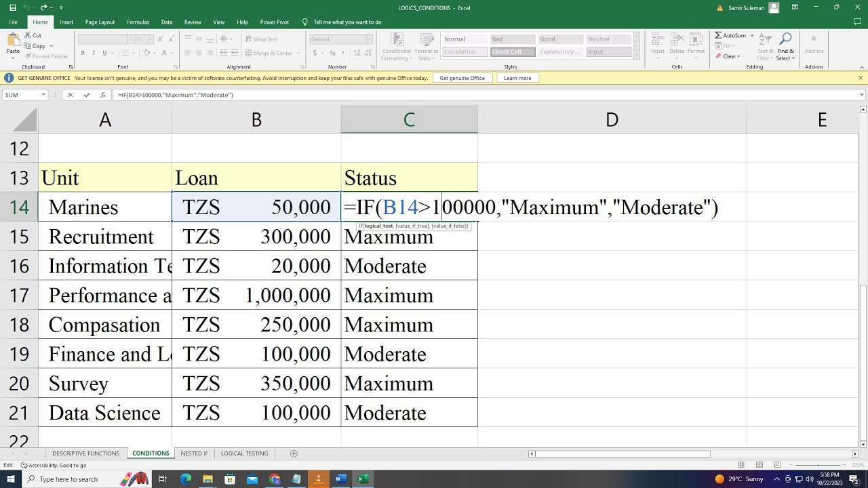Click the Undo arrow in title bar
Image resolution: width=868 pixels, height=488 pixels.
click(x=26, y=7)
